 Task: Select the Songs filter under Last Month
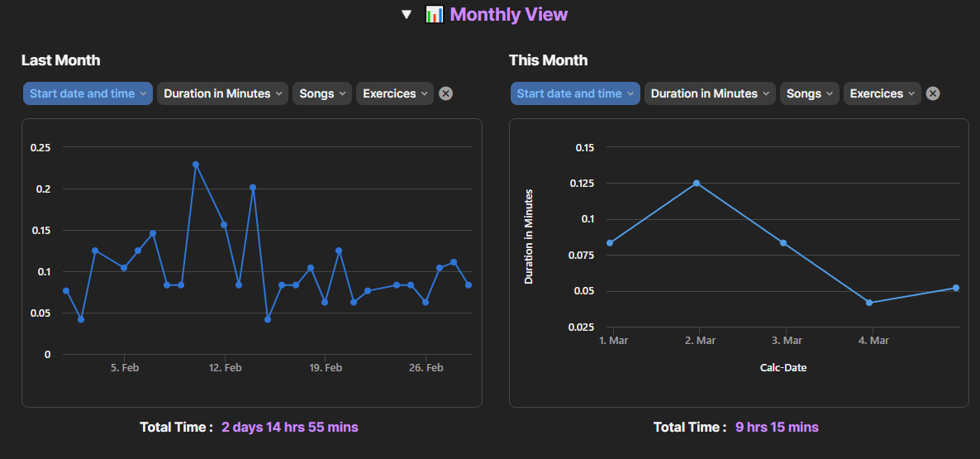coord(321,93)
